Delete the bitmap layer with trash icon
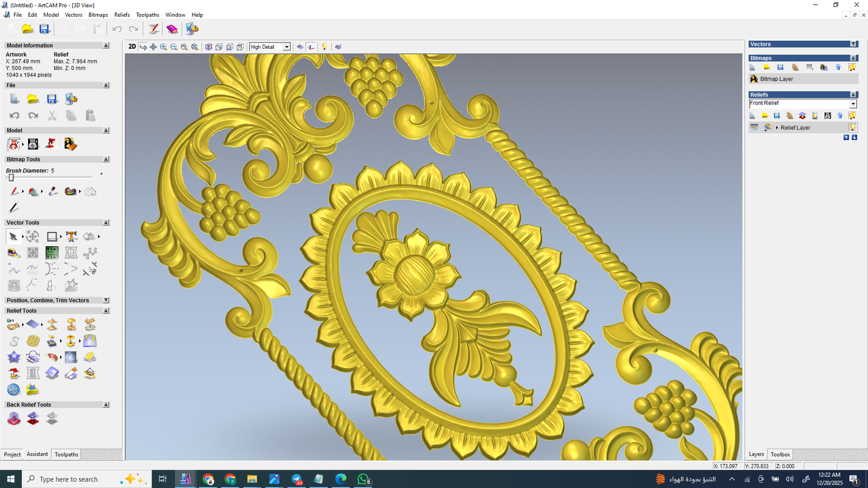Screen dimensions: 868x488 coord(838,67)
